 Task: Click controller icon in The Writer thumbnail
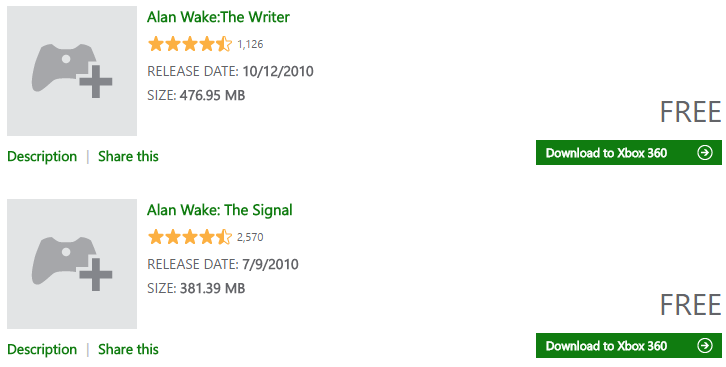tap(64, 67)
